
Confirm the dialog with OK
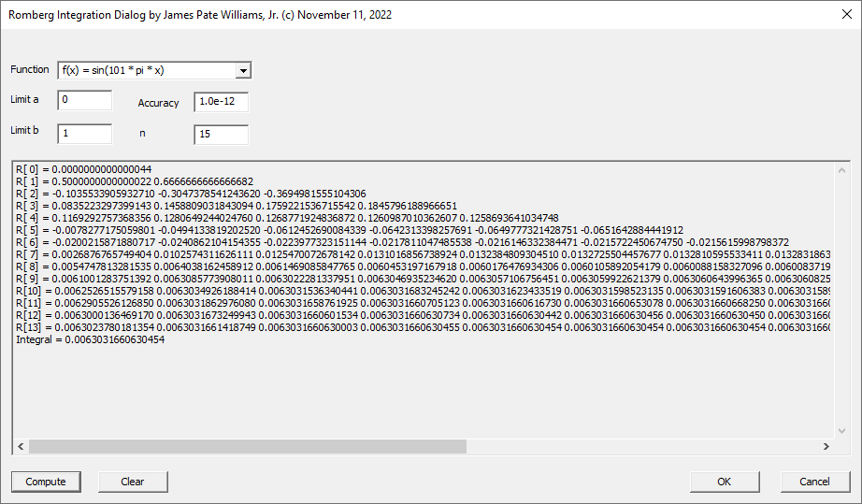(x=724, y=482)
